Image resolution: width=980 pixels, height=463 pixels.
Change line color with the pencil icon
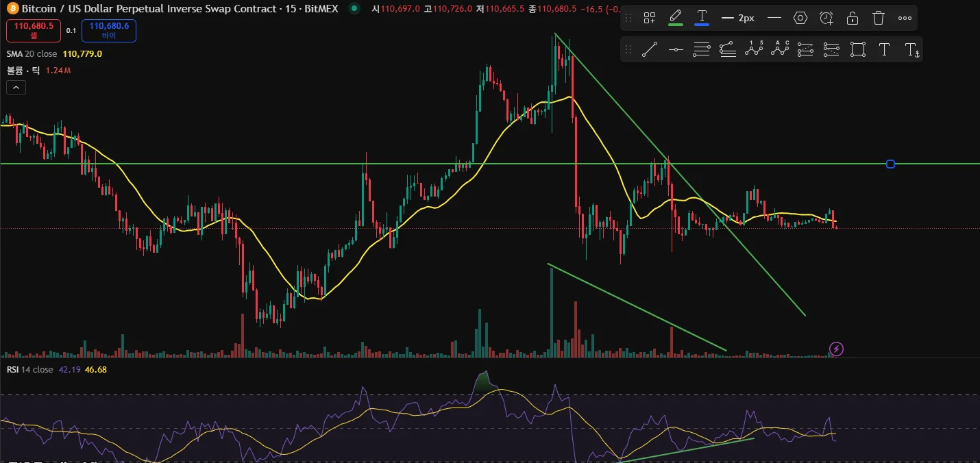point(676,18)
